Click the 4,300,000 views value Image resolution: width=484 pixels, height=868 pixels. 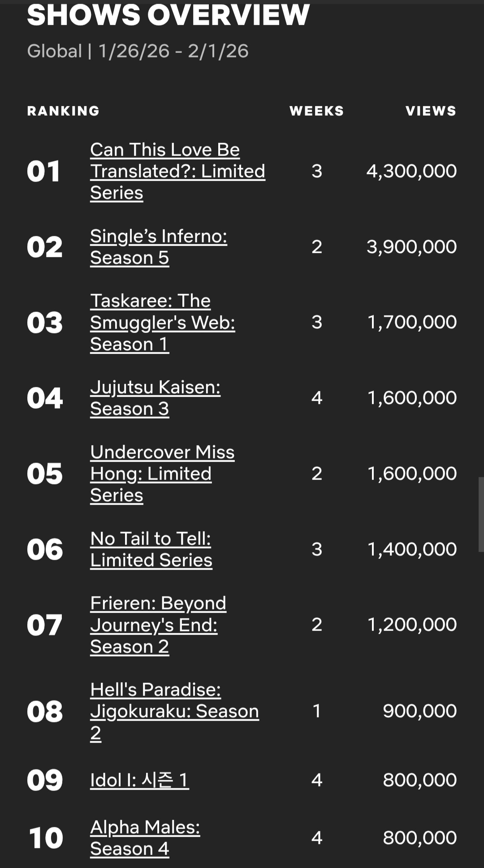(x=411, y=171)
